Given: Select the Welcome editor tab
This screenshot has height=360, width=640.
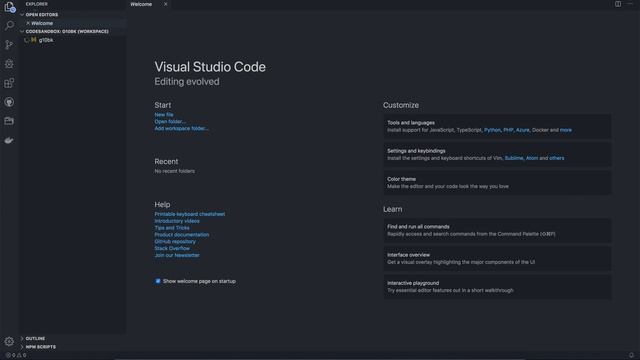Looking at the screenshot, I should 141,4.
